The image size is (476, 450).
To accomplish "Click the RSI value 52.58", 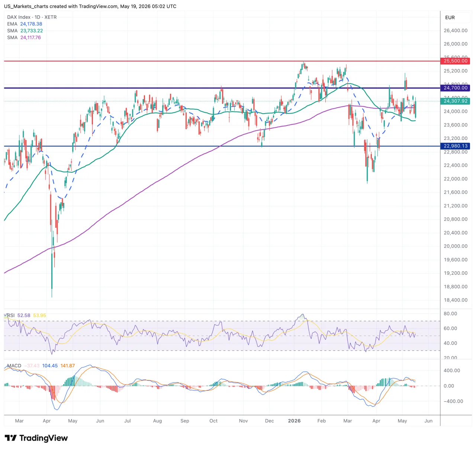I will [24, 315].
